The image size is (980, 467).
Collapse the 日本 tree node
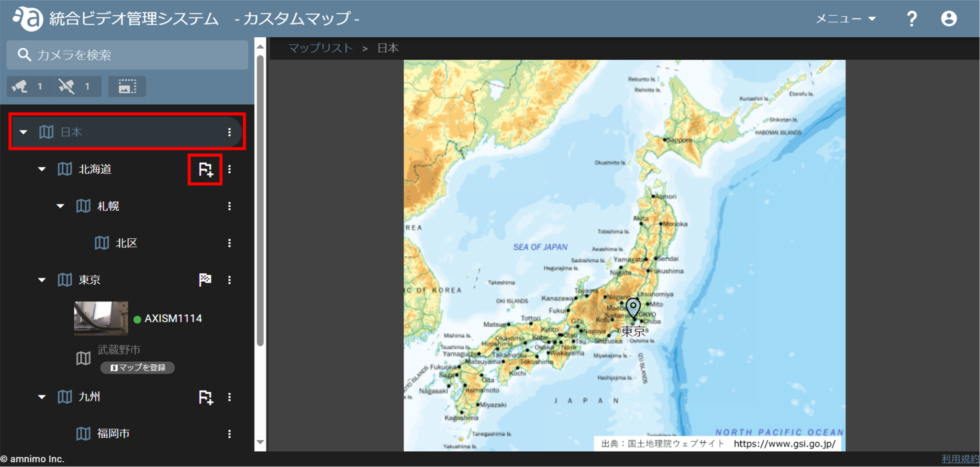(22, 132)
